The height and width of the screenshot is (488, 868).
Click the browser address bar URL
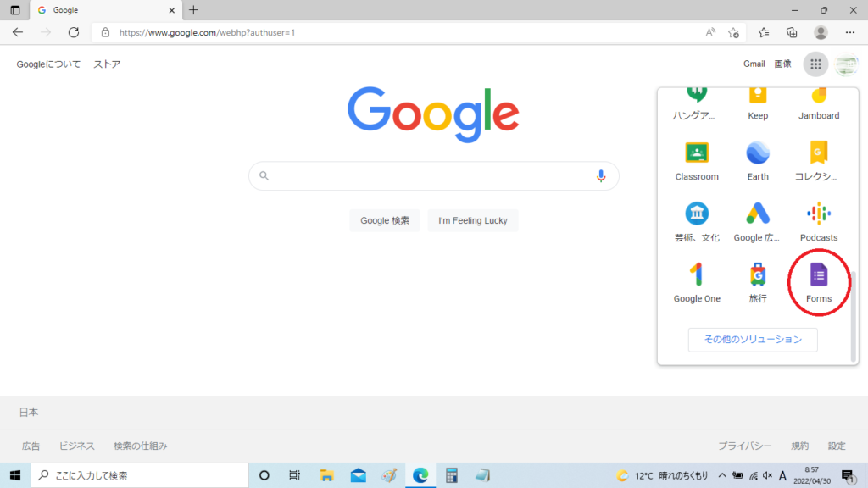point(207,33)
